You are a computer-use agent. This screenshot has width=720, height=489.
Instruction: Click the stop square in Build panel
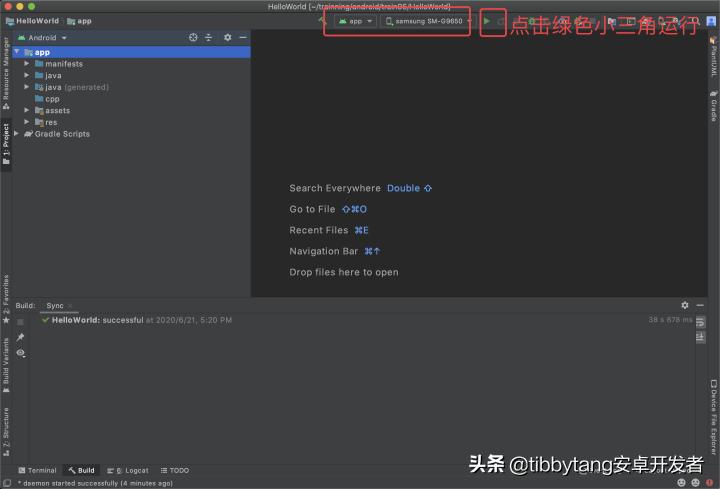[20, 322]
